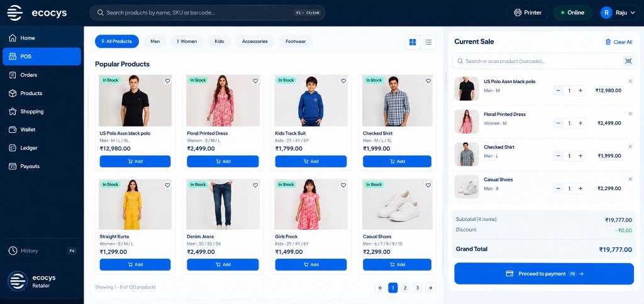Remove Casual Shoes from cart
The height and width of the screenshot is (304, 644).
tap(630, 179)
